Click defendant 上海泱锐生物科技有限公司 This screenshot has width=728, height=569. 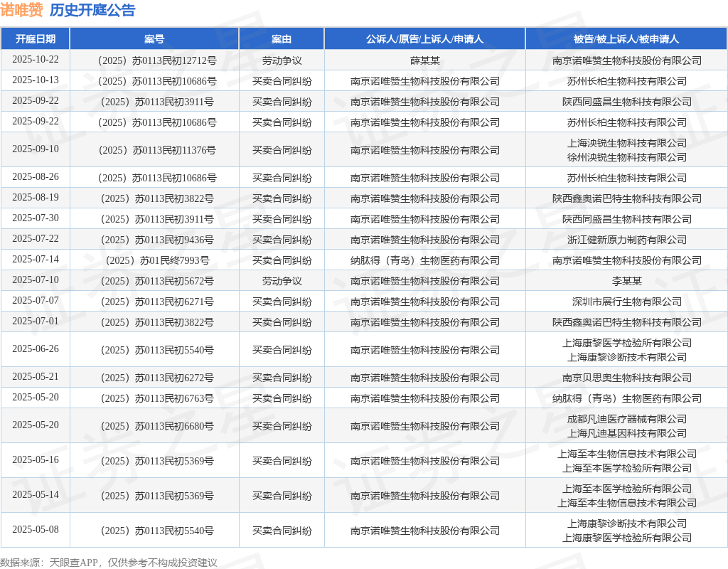(627, 143)
